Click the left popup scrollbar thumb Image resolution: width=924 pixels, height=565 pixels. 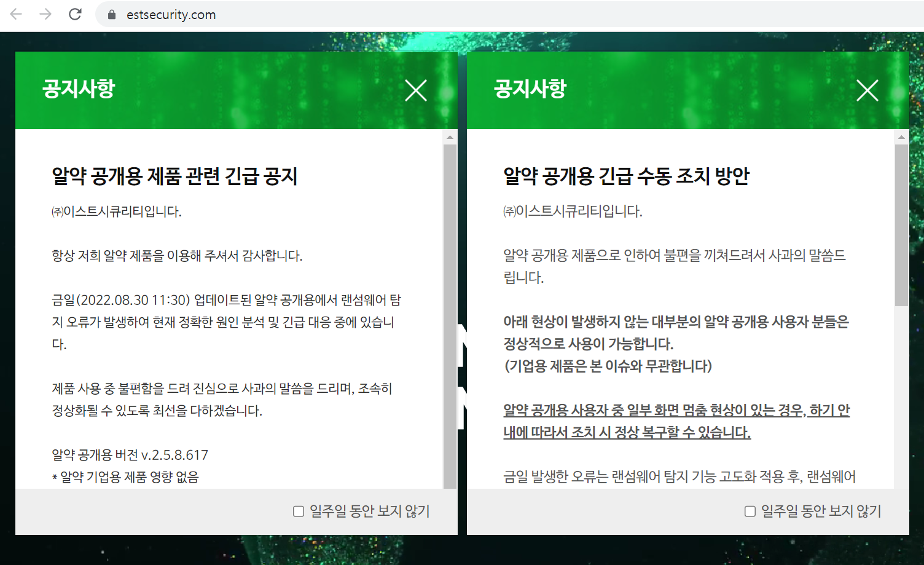point(450,316)
